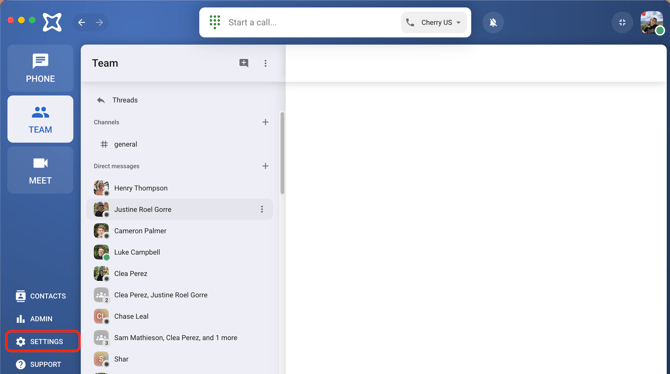Screen dimensions: 670x374
Task: Open group chat Clea Perez, Justine Roel Gorre
Action: pyautogui.click(x=179, y=295)
